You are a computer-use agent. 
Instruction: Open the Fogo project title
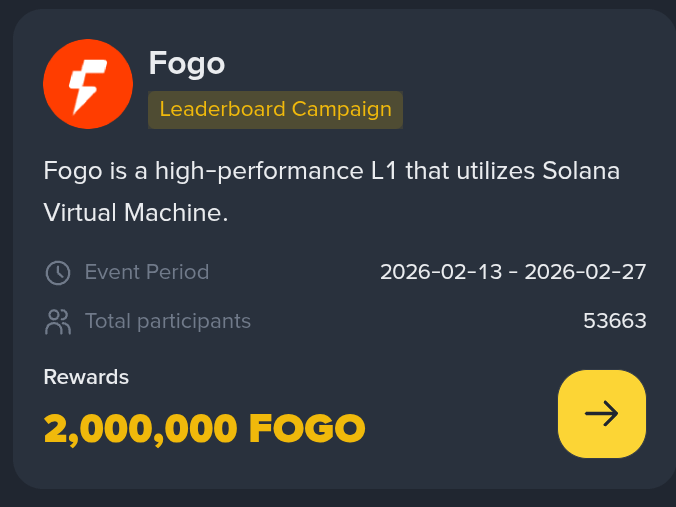187,64
